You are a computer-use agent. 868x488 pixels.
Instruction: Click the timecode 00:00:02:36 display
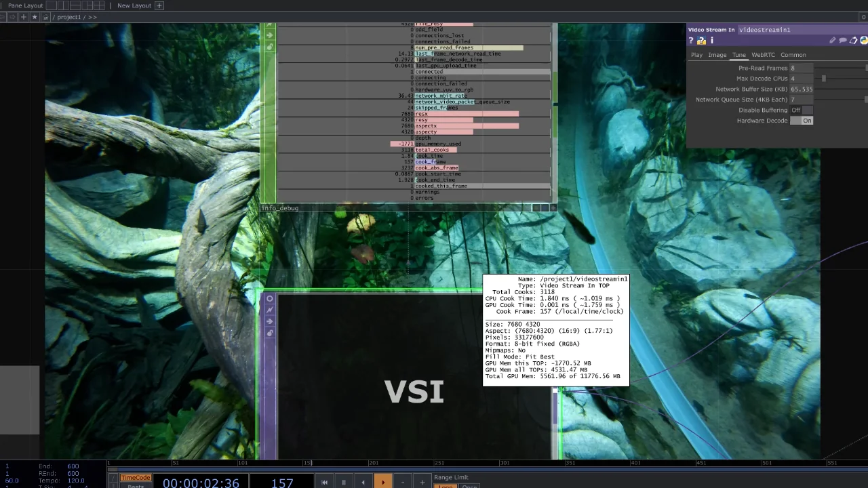201,483
